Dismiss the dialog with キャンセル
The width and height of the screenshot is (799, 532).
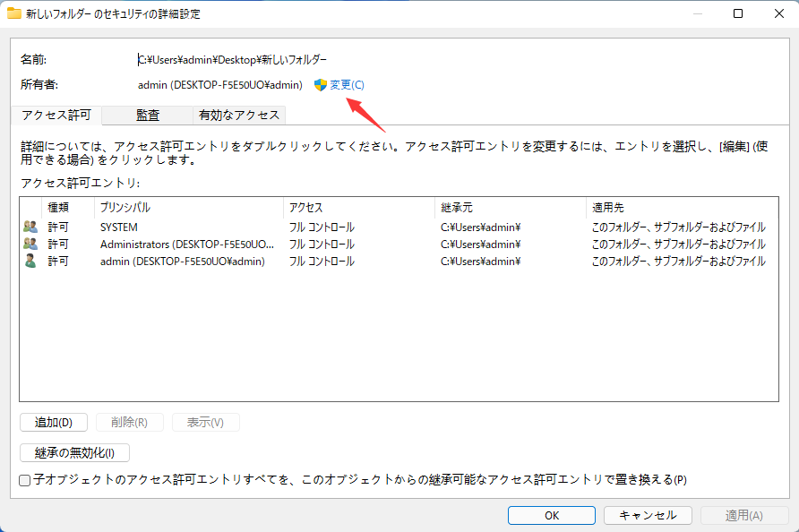648,515
